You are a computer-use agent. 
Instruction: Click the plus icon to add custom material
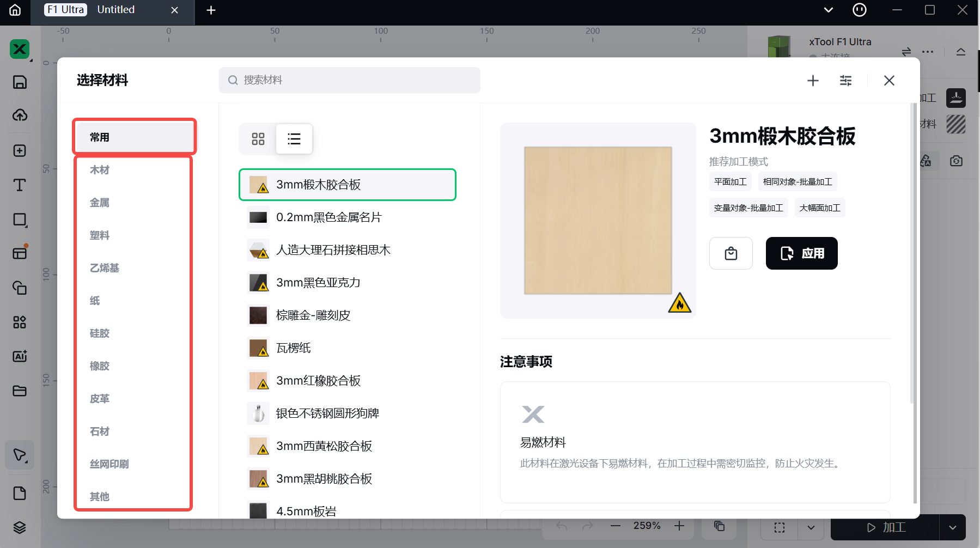[813, 81]
